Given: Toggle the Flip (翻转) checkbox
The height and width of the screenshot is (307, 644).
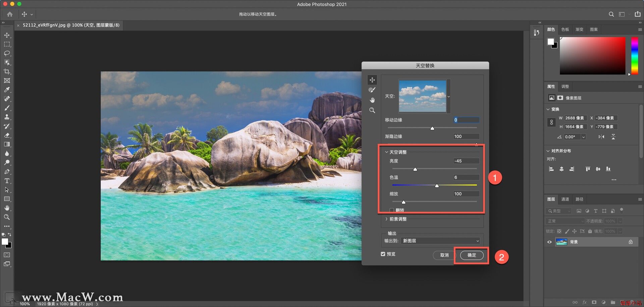Looking at the screenshot, I should [x=391, y=210].
